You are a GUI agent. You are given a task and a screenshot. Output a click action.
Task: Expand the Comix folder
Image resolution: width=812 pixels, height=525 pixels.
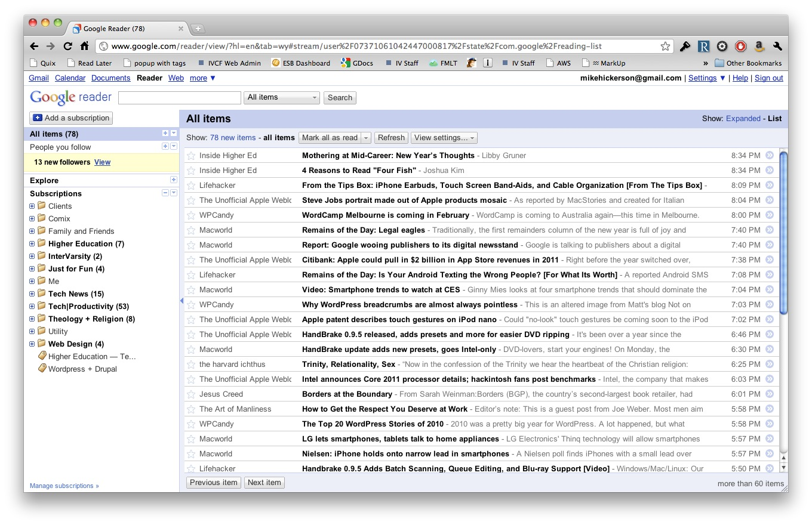click(x=32, y=219)
